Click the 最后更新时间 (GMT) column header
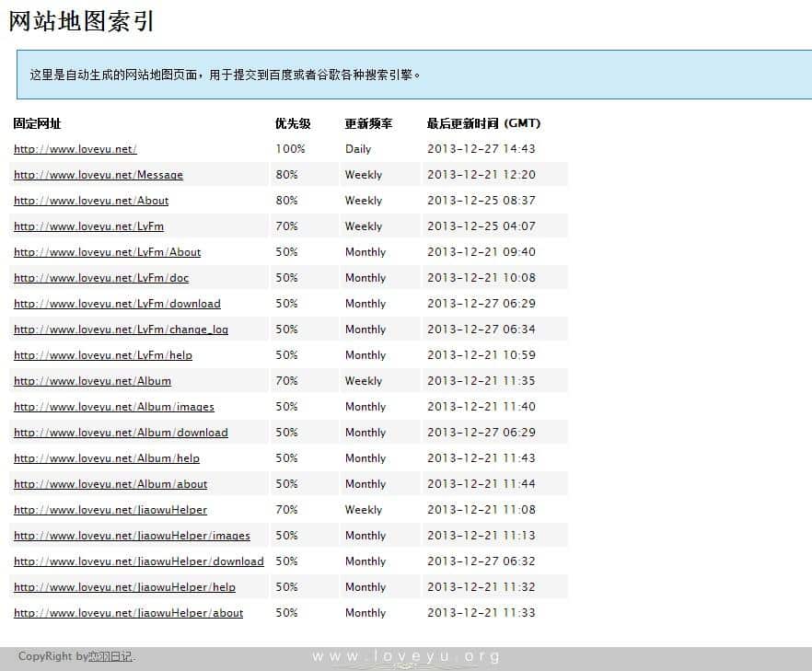 483,123
